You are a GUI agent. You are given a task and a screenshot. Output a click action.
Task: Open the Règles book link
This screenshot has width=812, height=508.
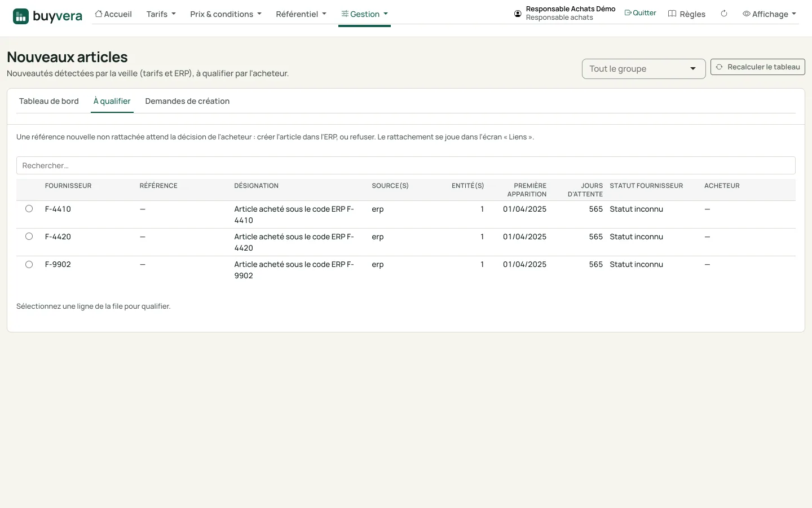coord(687,14)
